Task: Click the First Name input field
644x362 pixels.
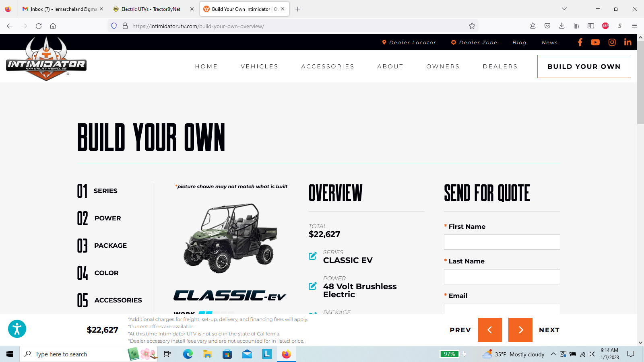Action: (502, 242)
